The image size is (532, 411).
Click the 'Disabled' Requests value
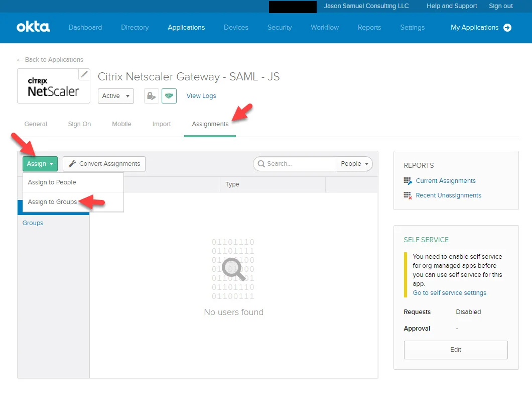(x=468, y=312)
